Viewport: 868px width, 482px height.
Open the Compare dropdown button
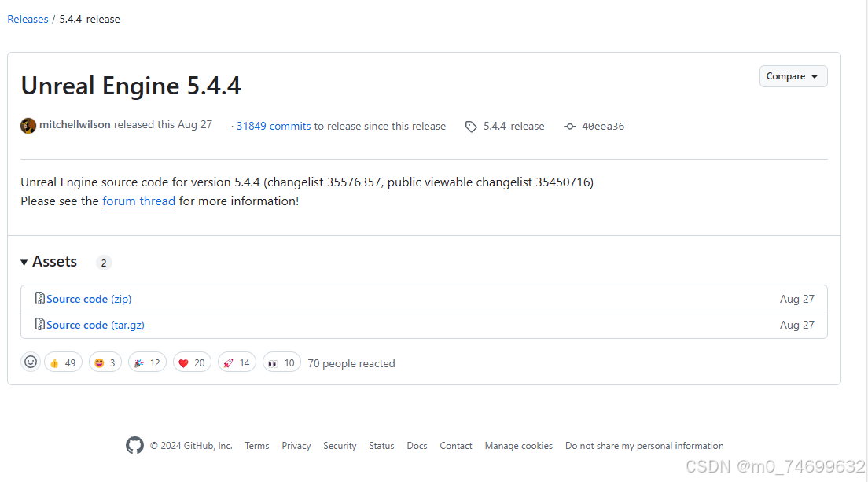tap(793, 76)
